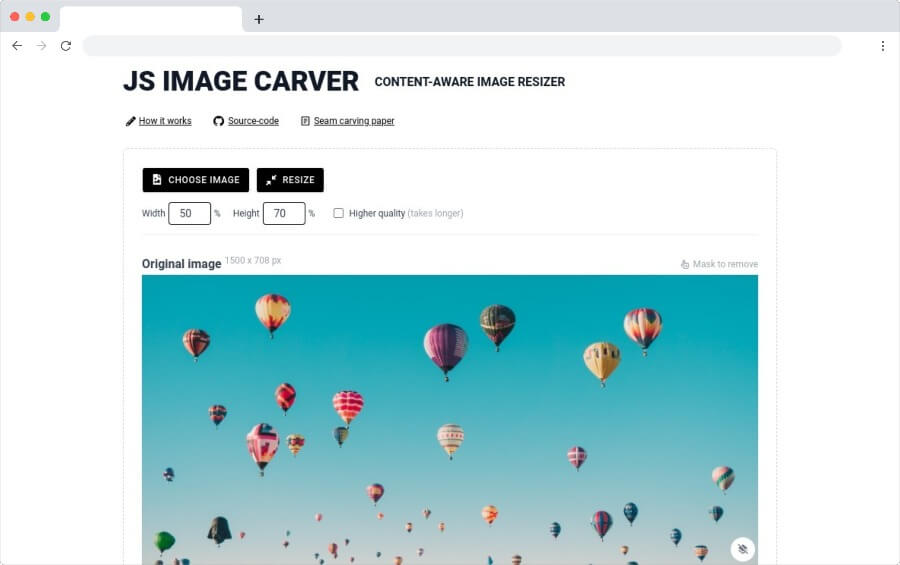Click the pencil icon beside How it works
The width and height of the screenshot is (900, 565).
(130, 121)
